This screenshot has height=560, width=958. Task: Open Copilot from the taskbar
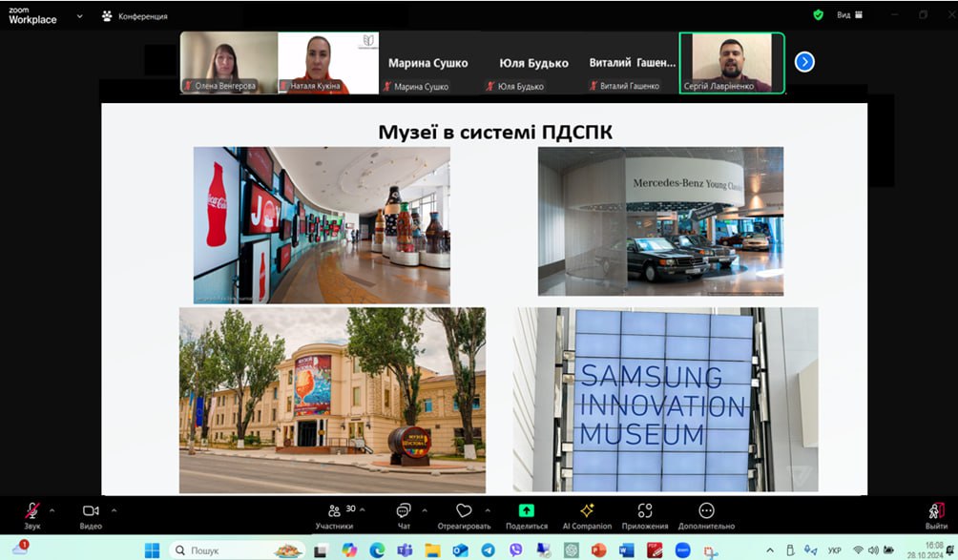tap(349, 550)
